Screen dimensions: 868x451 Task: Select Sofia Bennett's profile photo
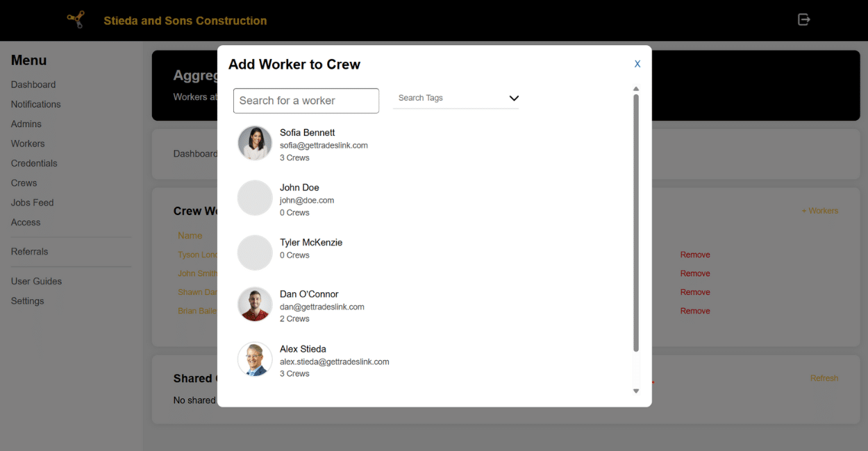coord(255,143)
